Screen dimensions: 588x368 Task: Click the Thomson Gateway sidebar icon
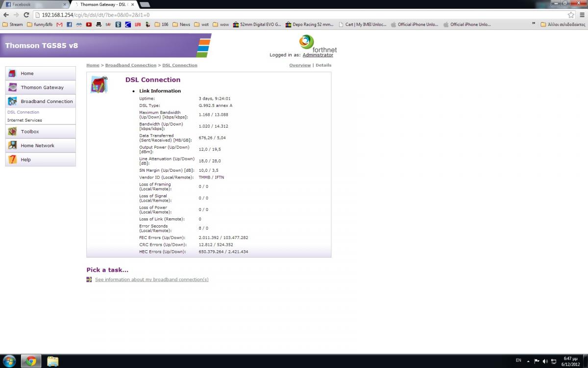point(12,87)
